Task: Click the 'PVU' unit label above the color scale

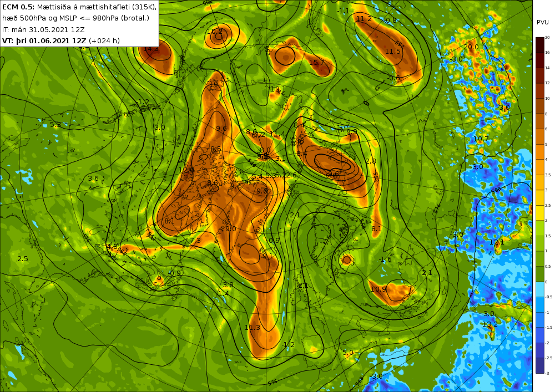Action: (543, 22)
